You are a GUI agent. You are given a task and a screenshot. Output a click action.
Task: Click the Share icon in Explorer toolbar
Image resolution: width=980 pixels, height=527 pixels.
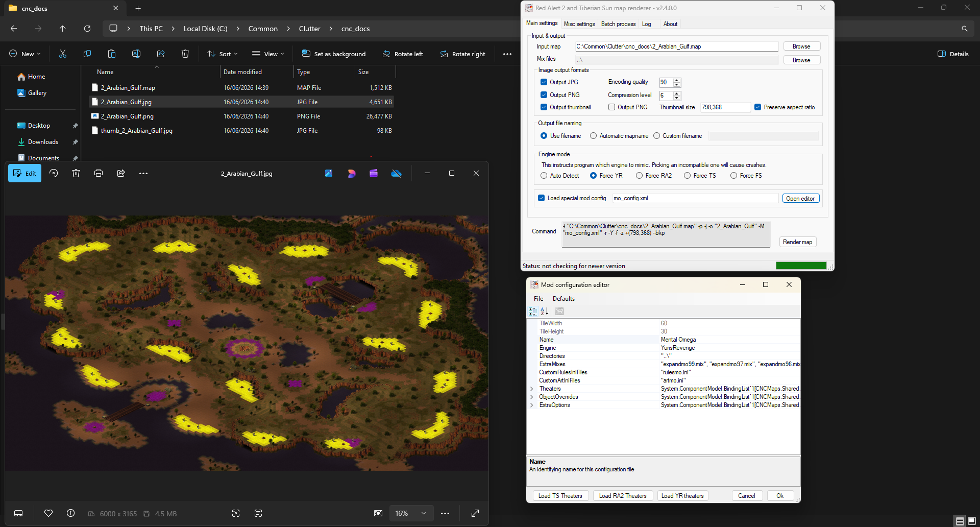click(161, 54)
